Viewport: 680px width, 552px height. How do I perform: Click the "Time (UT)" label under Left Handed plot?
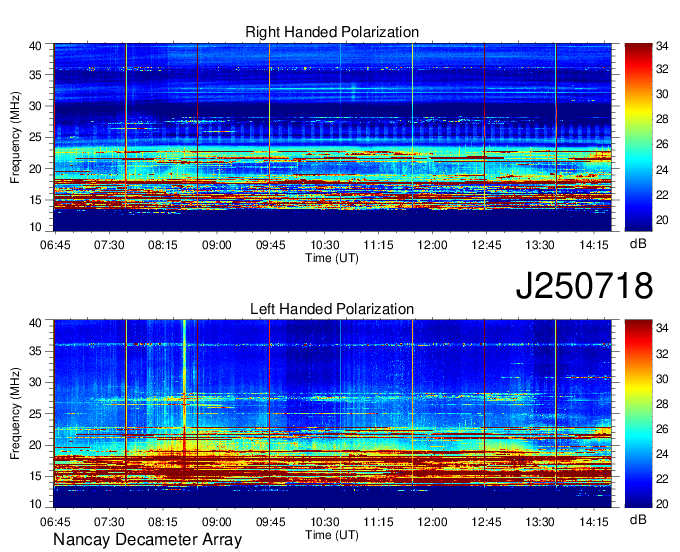point(332,535)
